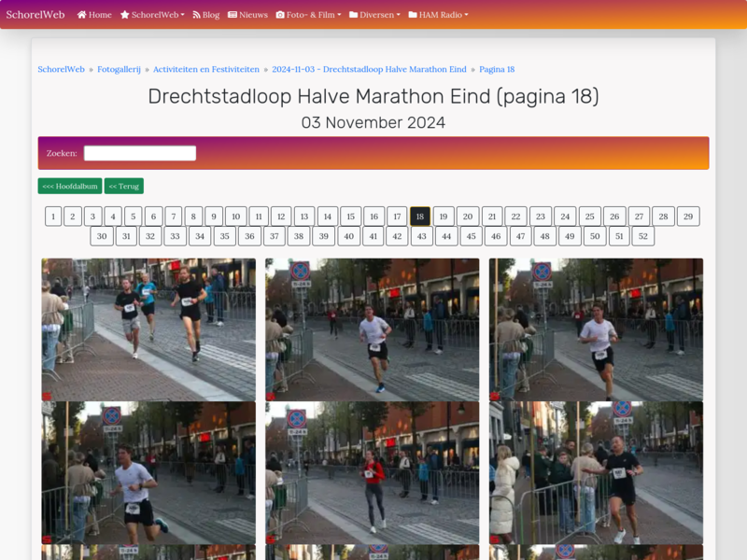Open top-middle photo of runner in white shirt

372,329
